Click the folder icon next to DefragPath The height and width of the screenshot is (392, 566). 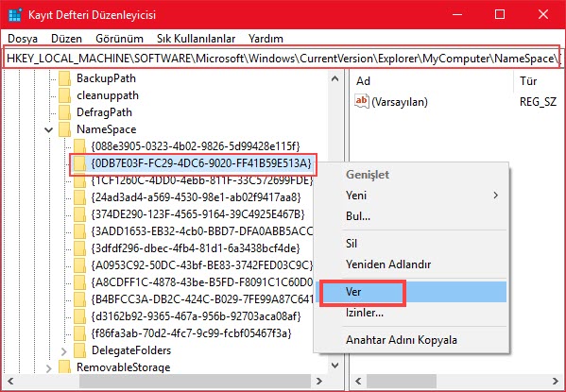64,112
